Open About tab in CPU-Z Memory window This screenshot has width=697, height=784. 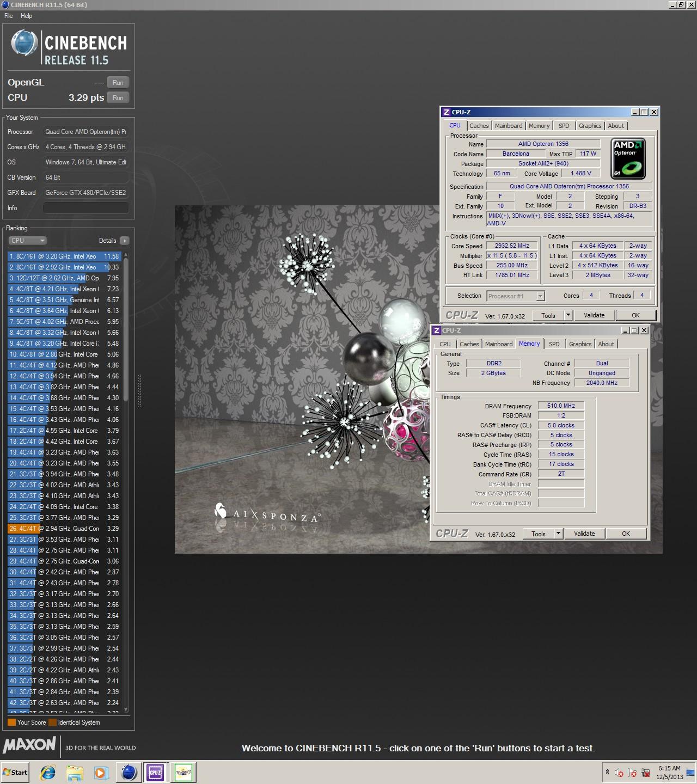[x=606, y=344]
